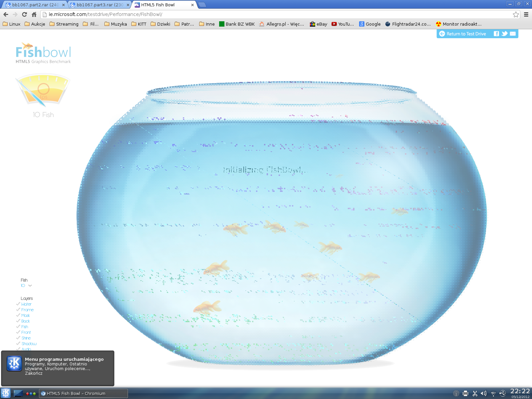Open the Flightradar24 bookmark
Screen dimensions: 532x399
point(408,24)
